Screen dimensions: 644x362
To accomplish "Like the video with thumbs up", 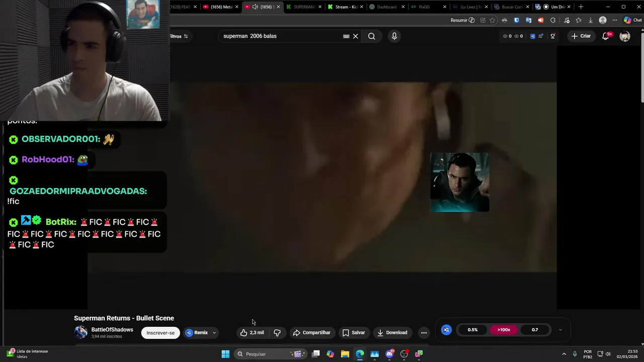I will point(252,332).
